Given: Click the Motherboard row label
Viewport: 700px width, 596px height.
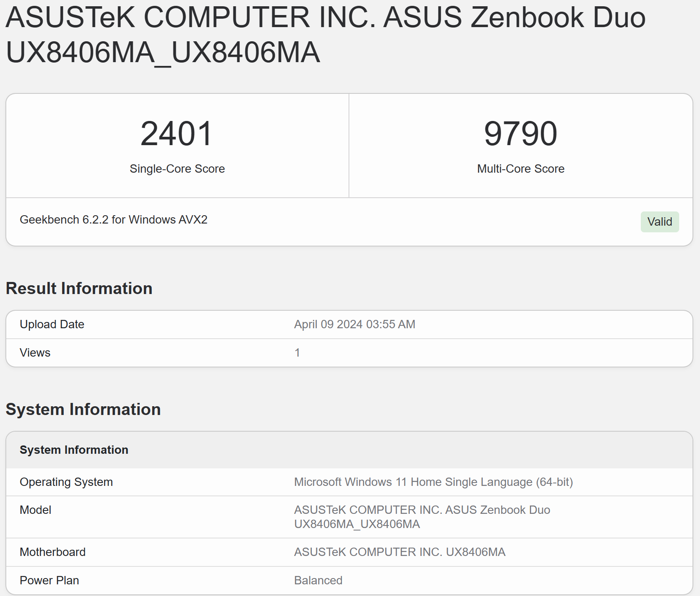Looking at the screenshot, I should click(53, 552).
